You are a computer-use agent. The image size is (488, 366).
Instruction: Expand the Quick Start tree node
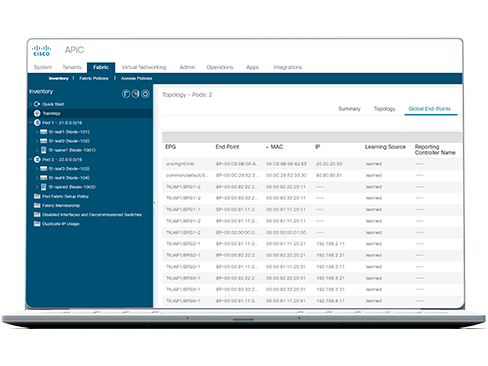[31, 104]
